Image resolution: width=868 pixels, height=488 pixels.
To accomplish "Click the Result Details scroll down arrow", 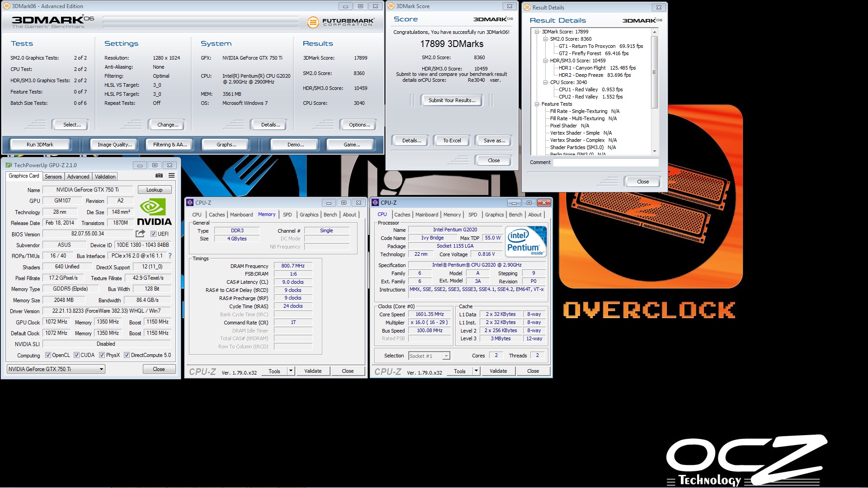I will 654,151.
